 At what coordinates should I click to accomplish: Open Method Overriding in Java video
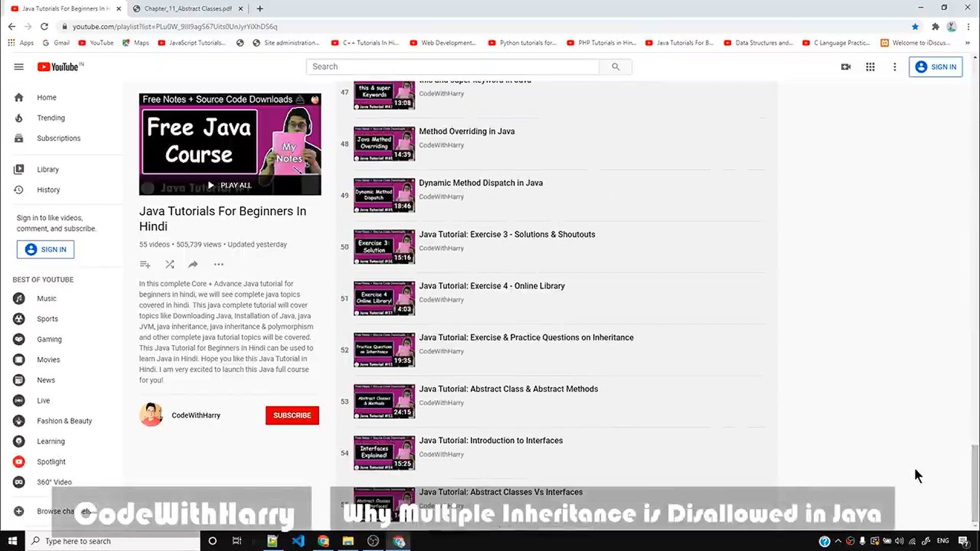[467, 131]
